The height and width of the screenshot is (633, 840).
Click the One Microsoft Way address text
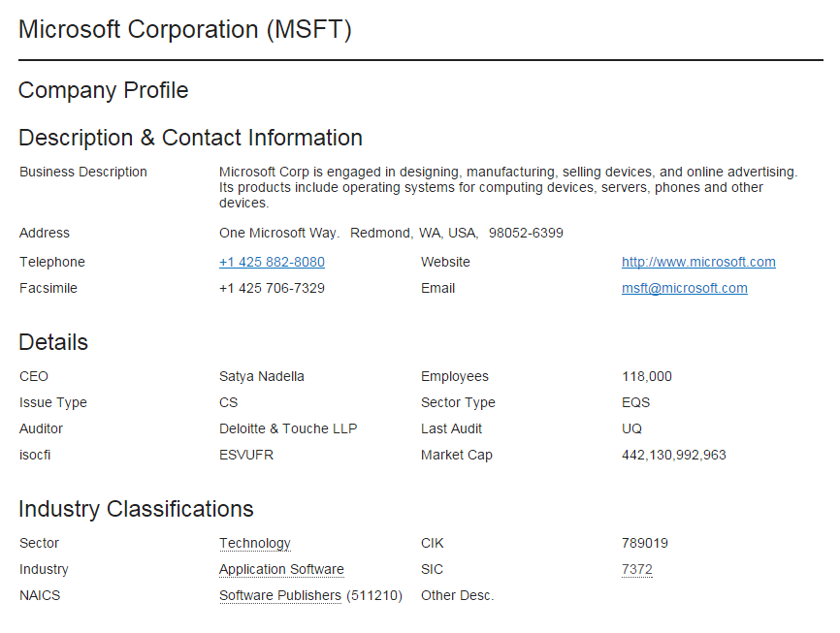coord(279,233)
